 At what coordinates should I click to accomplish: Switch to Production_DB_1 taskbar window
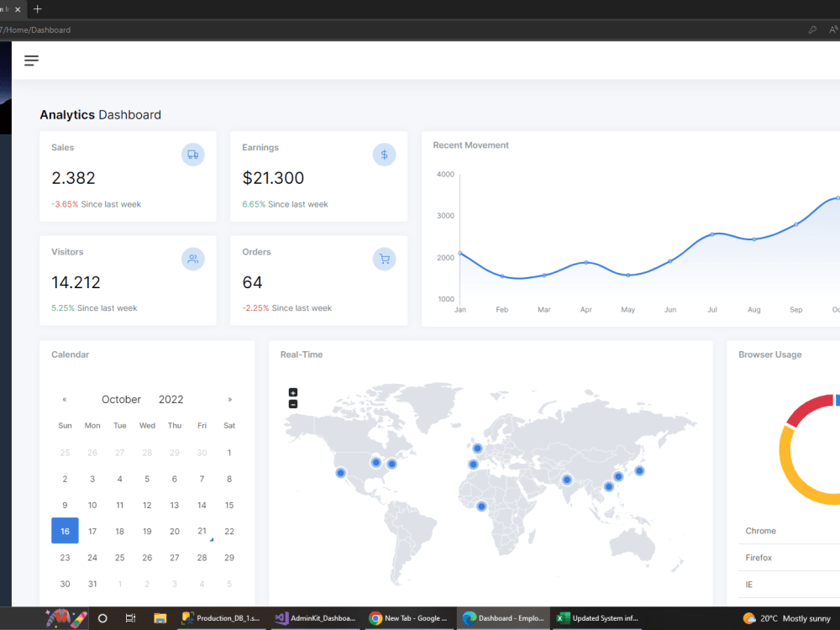point(221,618)
